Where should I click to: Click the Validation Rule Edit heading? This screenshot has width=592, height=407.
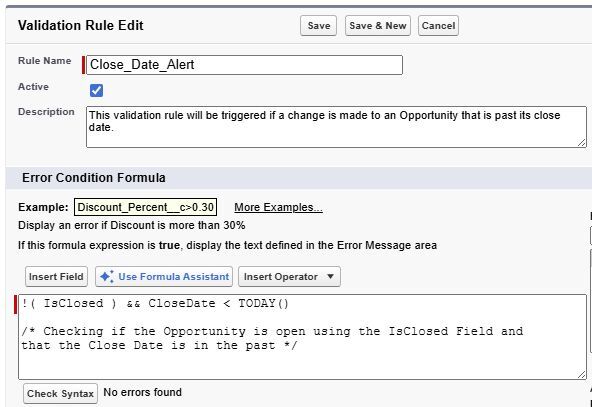(x=81, y=25)
